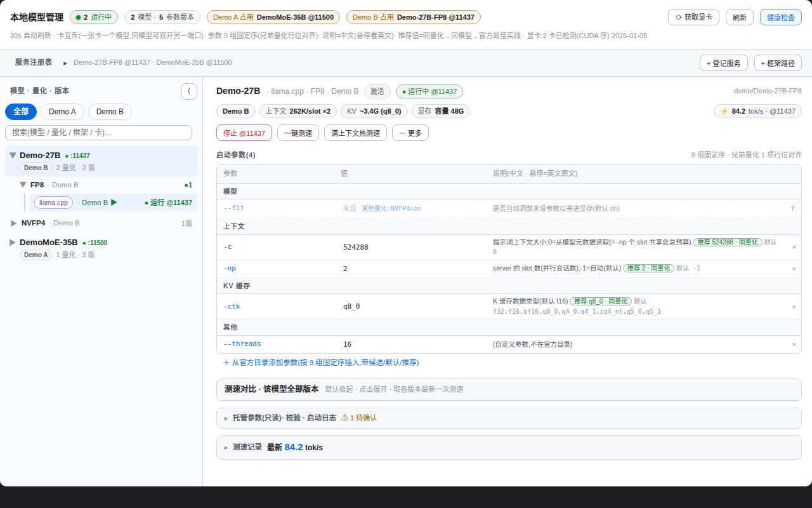The height and width of the screenshot is (508, 812).
Task: Click the + 框架路径 button
Action: tap(778, 63)
